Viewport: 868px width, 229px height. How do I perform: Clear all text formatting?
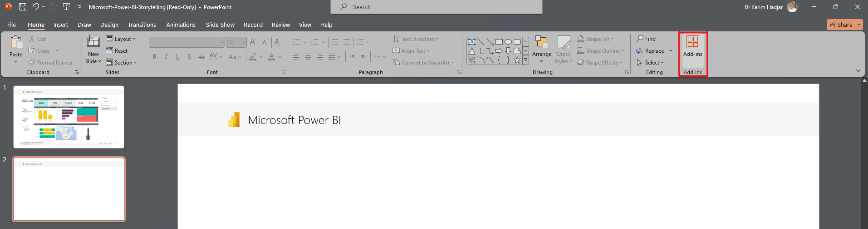(x=278, y=42)
